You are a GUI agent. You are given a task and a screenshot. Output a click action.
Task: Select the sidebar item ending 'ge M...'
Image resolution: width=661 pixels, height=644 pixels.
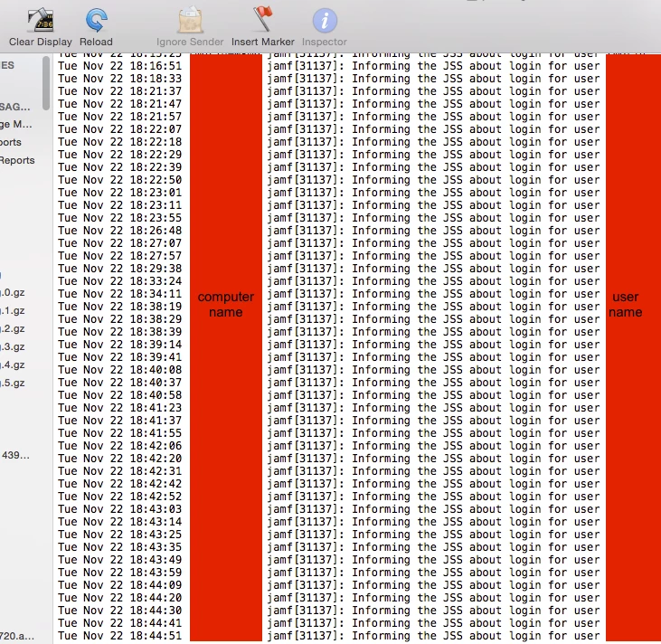(x=16, y=125)
